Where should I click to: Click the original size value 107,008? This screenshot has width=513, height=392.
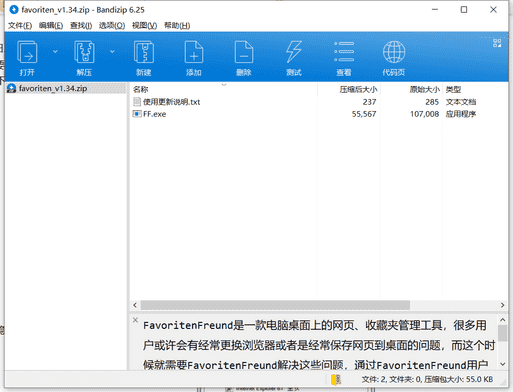pyautogui.click(x=425, y=114)
